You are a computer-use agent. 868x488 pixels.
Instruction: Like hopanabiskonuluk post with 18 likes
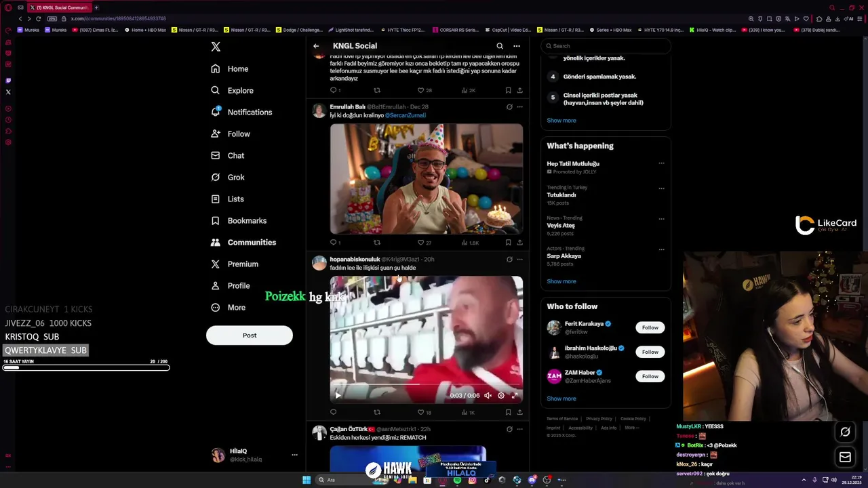(x=425, y=412)
